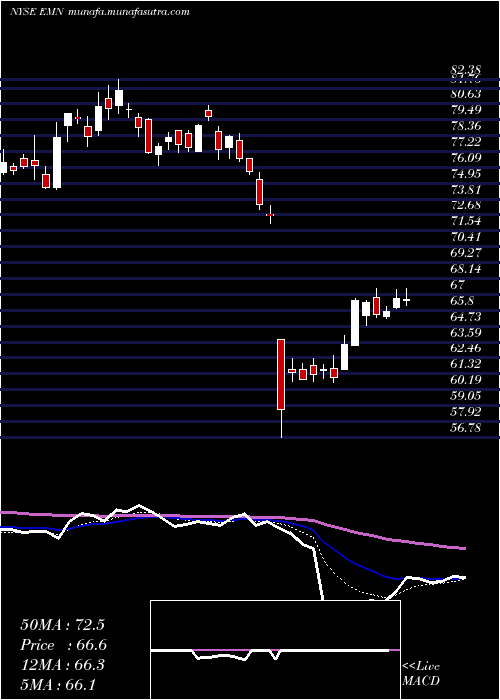Click the 63.59 price axis label
Screen dimensions: 500x700
pos(466,332)
